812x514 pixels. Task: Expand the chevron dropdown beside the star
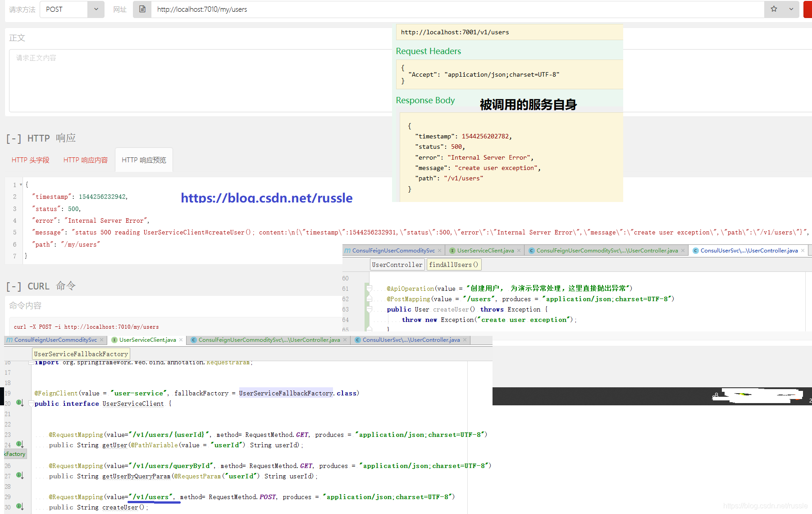pos(791,9)
